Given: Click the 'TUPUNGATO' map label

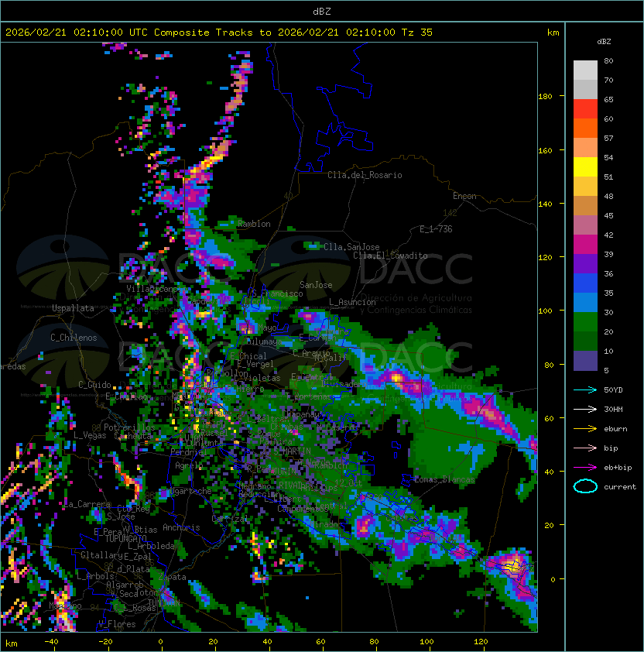Looking at the screenshot, I should click(125, 538).
